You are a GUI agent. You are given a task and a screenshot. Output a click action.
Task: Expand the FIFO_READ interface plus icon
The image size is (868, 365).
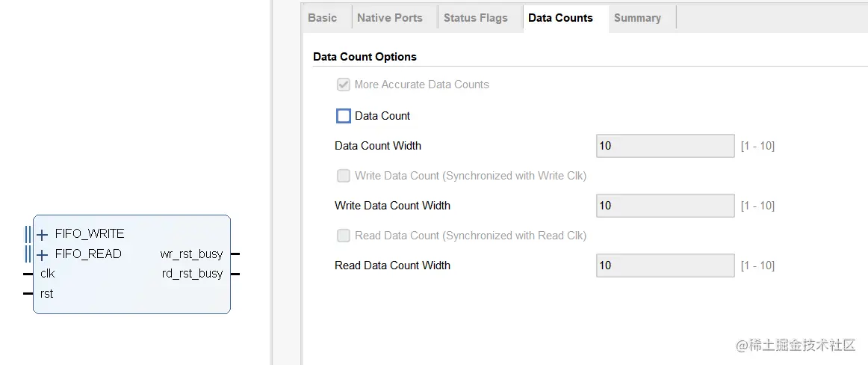(43, 255)
